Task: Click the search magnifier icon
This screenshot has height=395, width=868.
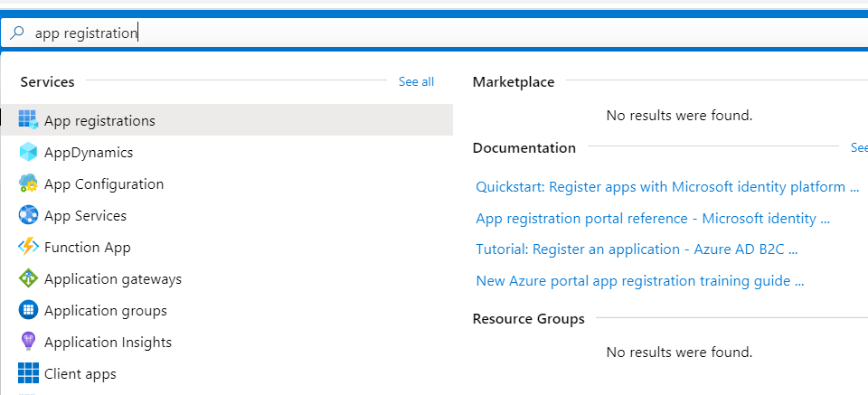Action: coord(16,33)
